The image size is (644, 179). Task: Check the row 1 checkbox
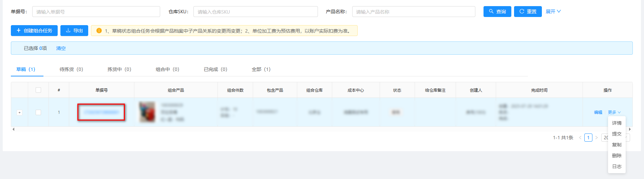38,112
